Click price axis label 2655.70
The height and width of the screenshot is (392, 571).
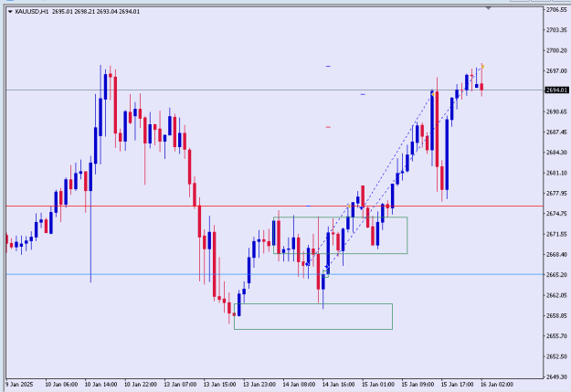coord(557,336)
